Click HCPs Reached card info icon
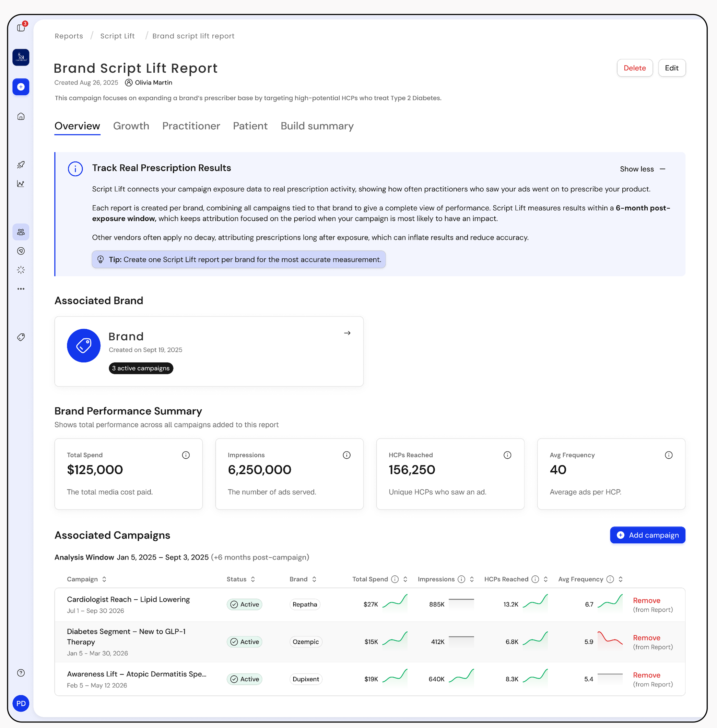Screen dimensions: 717x728 point(507,455)
